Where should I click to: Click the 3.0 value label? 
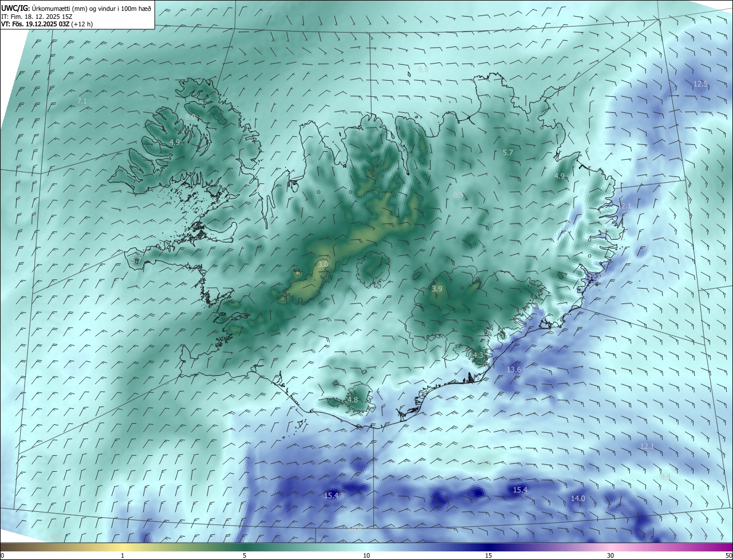[x=323, y=264]
